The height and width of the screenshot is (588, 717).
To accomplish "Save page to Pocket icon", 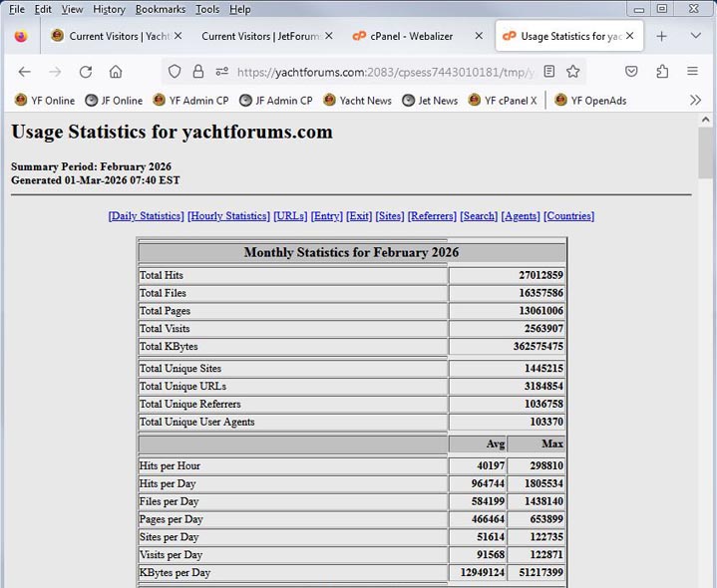I will [631, 72].
